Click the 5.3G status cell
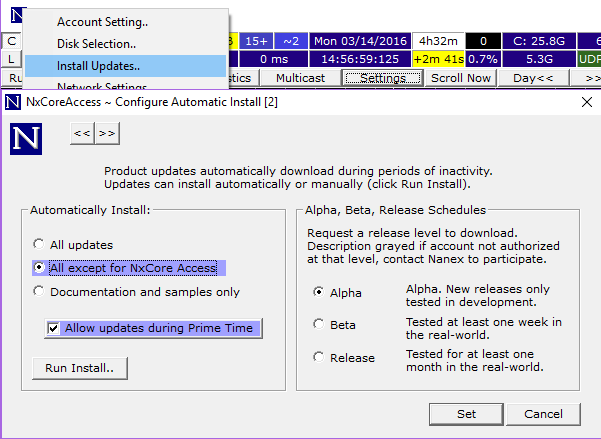The image size is (601, 439). (x=539, y=59)
